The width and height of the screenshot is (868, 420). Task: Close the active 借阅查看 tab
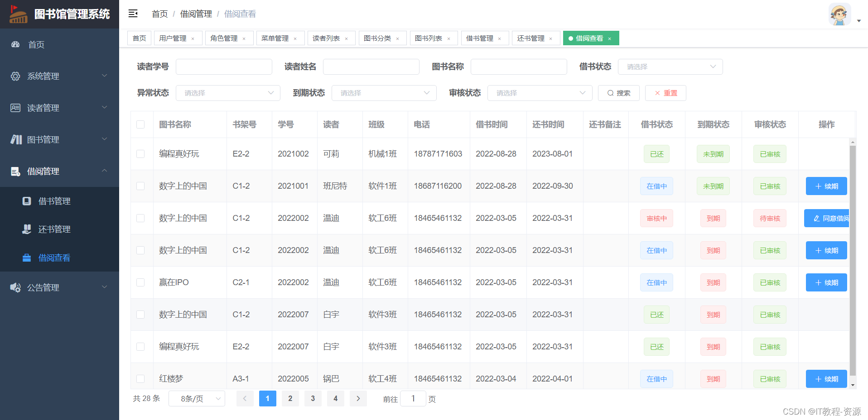(609, 38)
